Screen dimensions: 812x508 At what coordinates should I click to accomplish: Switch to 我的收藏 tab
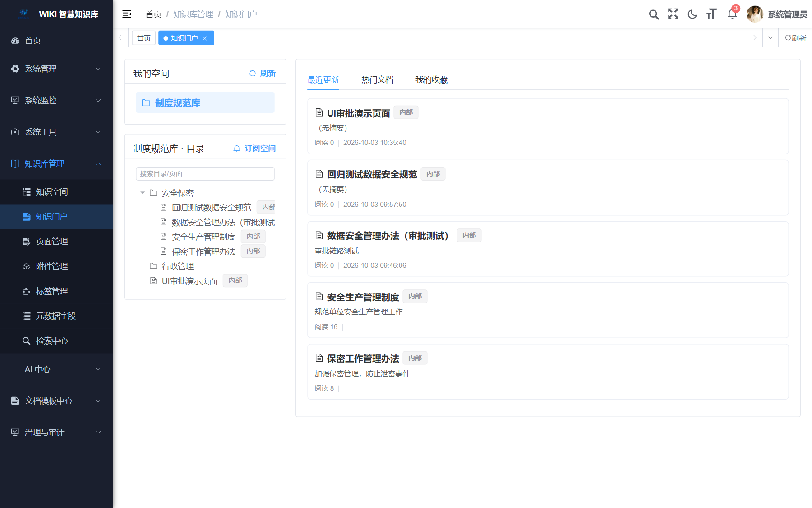[431, 80]
